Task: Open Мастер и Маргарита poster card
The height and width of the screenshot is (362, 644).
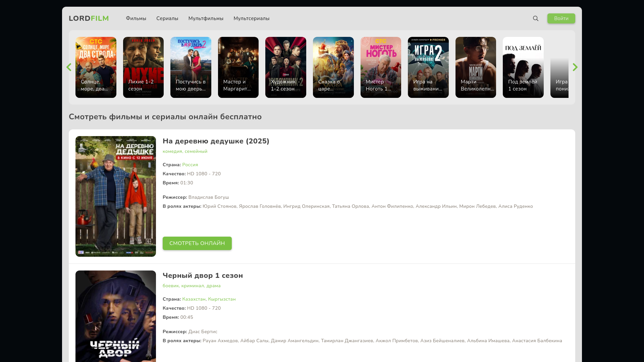Action: 238,67
